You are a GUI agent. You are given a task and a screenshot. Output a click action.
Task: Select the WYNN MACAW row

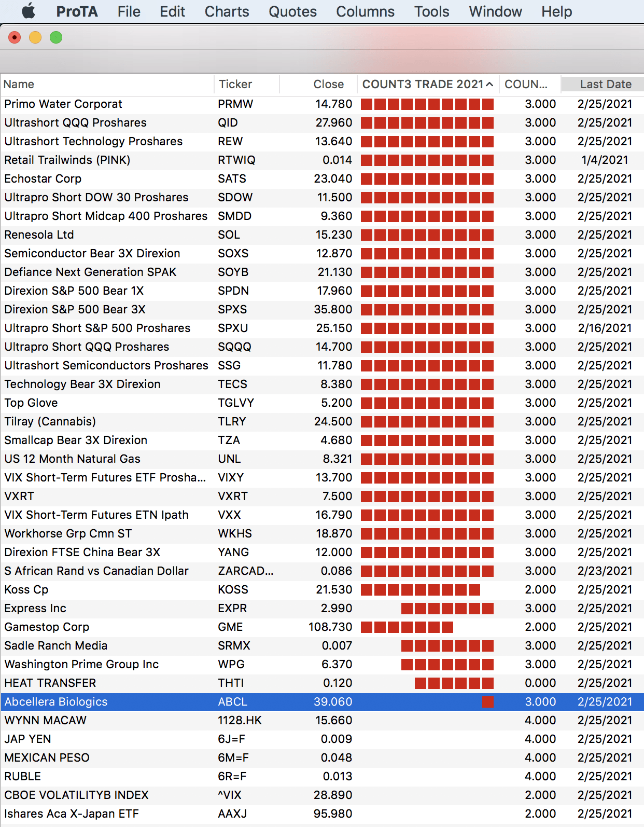click(322, 720)
